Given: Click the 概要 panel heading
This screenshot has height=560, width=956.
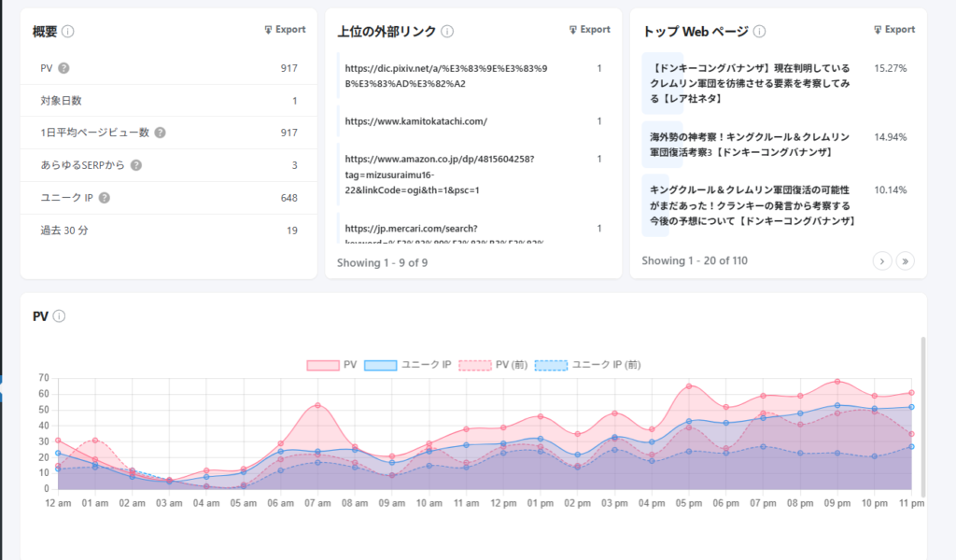Looking at the screenshot, I should (45, 32).
